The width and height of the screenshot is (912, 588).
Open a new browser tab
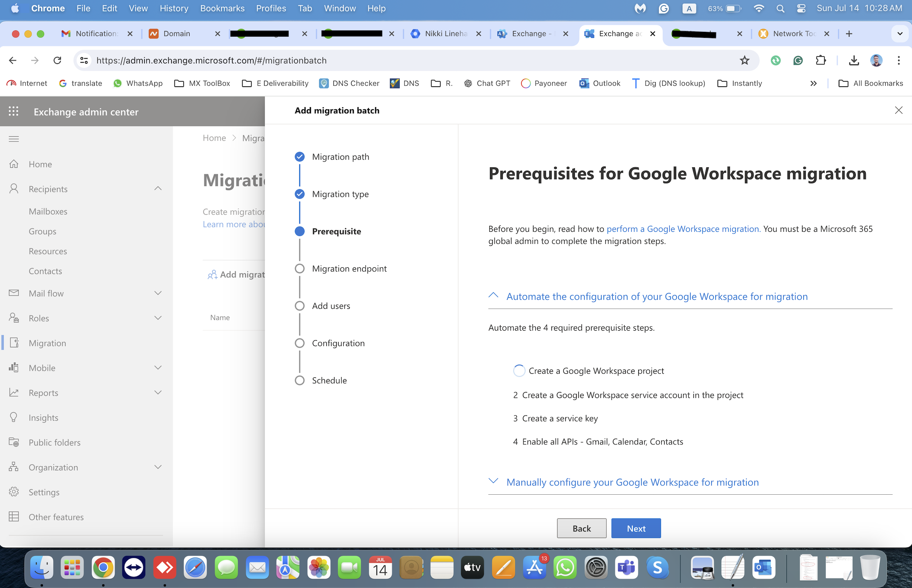click(x=849, y=34)
